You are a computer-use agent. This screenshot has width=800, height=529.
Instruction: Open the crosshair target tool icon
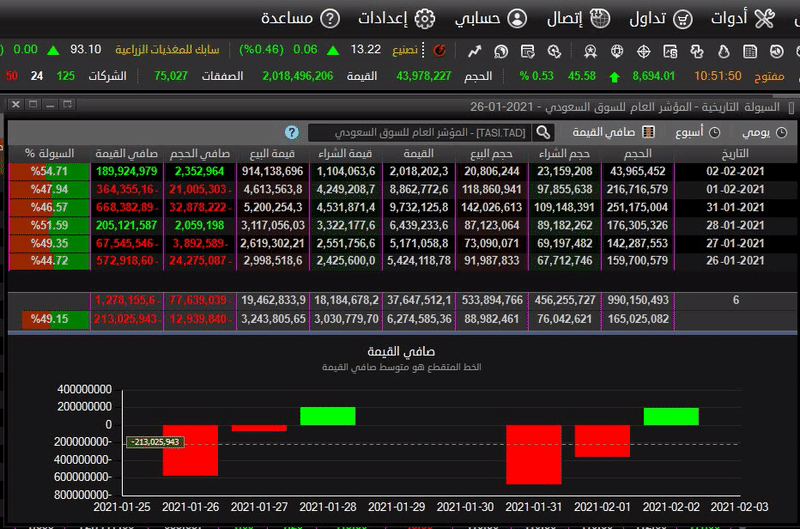pos(643,51)
